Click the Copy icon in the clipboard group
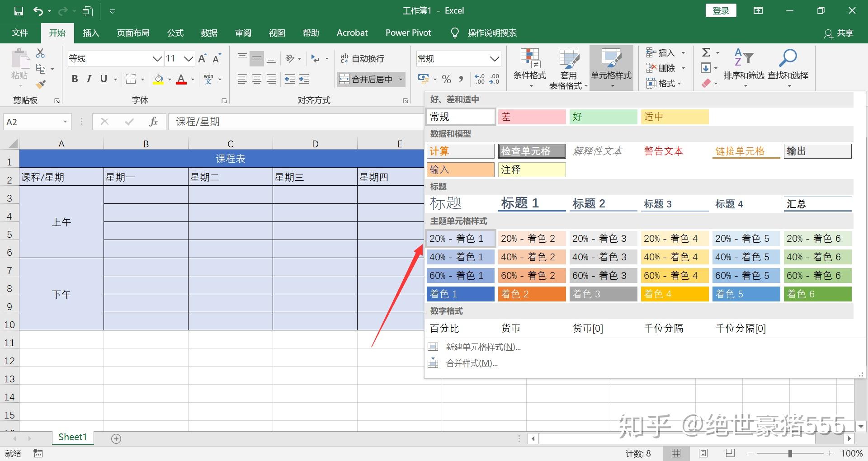The height and width of the screenshot is (461, 868). [x=41, y=69]
